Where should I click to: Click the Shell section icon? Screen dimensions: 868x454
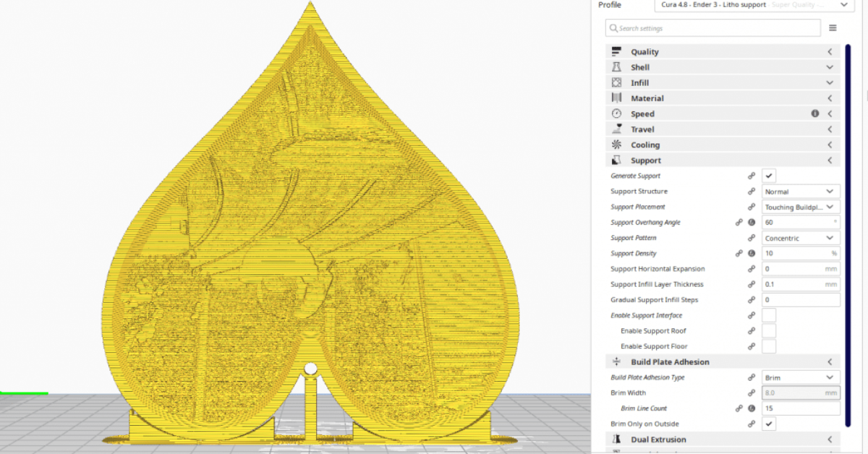(616, 67)
